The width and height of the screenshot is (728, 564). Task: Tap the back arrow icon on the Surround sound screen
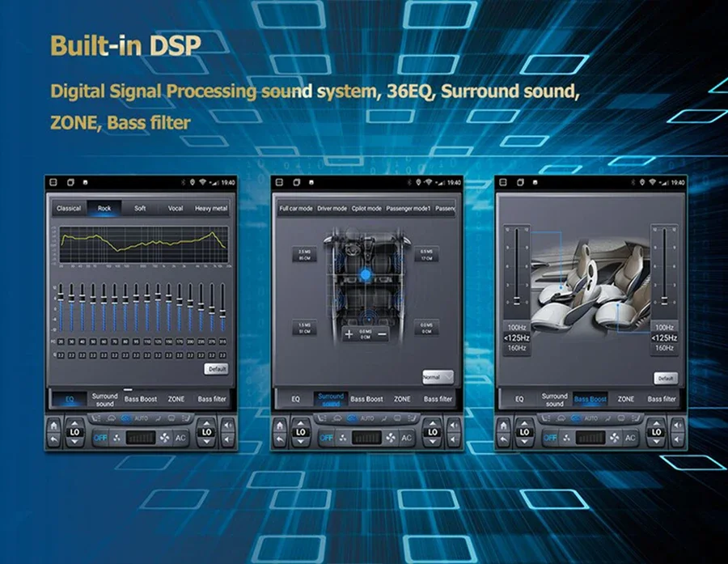pyautogui.click(x=280, y=439)
